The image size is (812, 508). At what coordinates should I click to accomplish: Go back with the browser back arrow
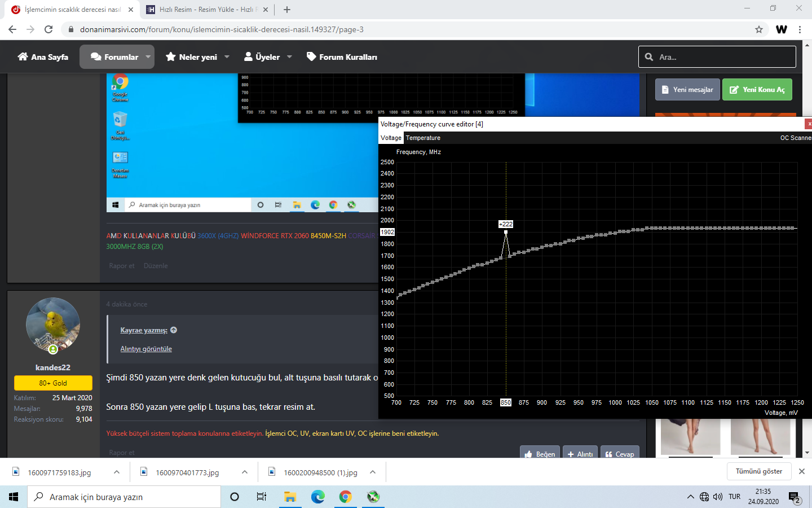12,29
